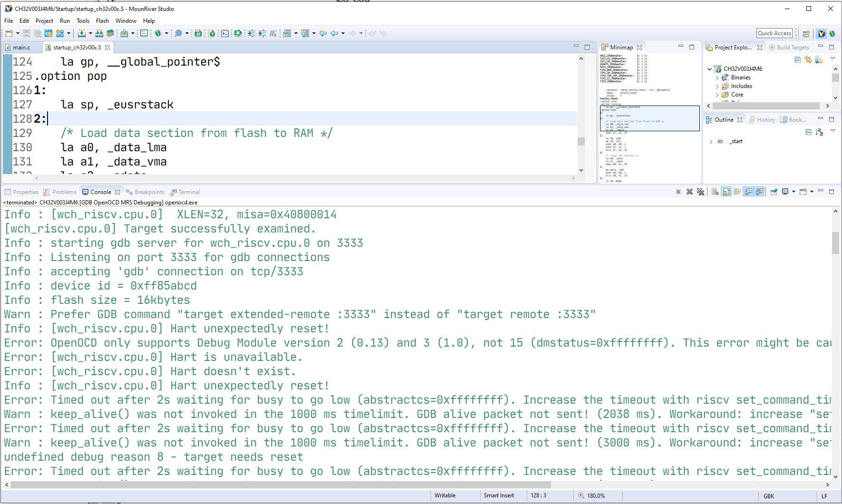Open the Open Console wizard icon

(x=803, y=192)
